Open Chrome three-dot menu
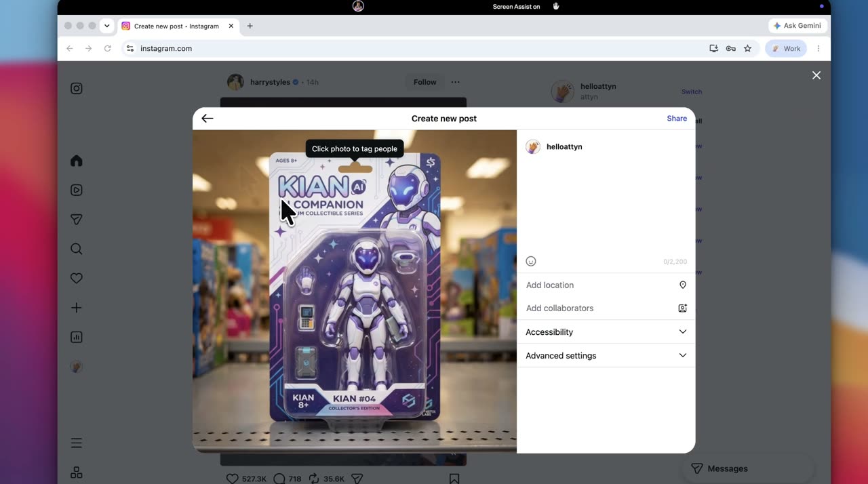This screenshot has width=868, height=484. [818, 48]
